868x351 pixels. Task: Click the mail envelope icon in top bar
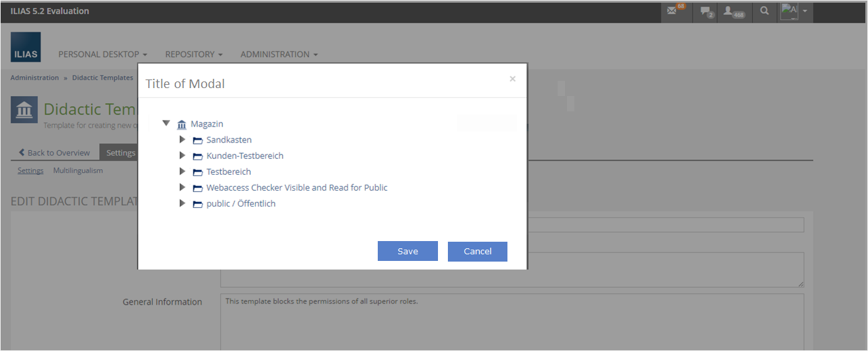672,11
